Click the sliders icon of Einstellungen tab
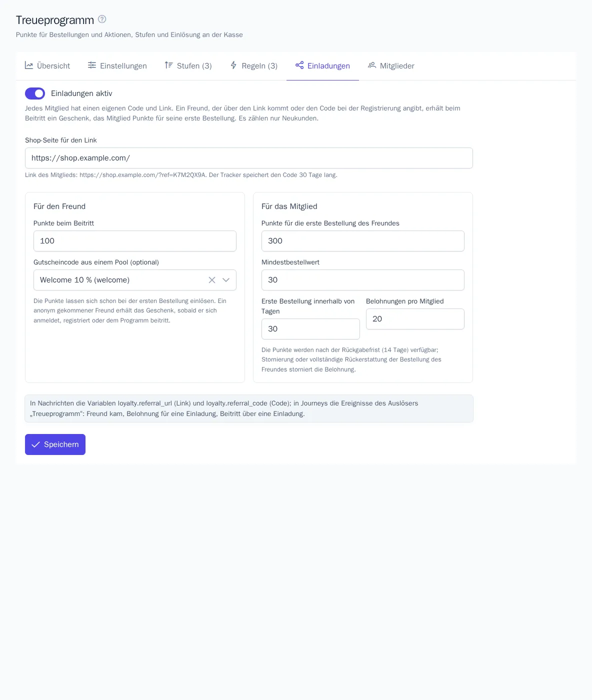The width and height of the screenshot is (592, 700). tap(92, 65)
